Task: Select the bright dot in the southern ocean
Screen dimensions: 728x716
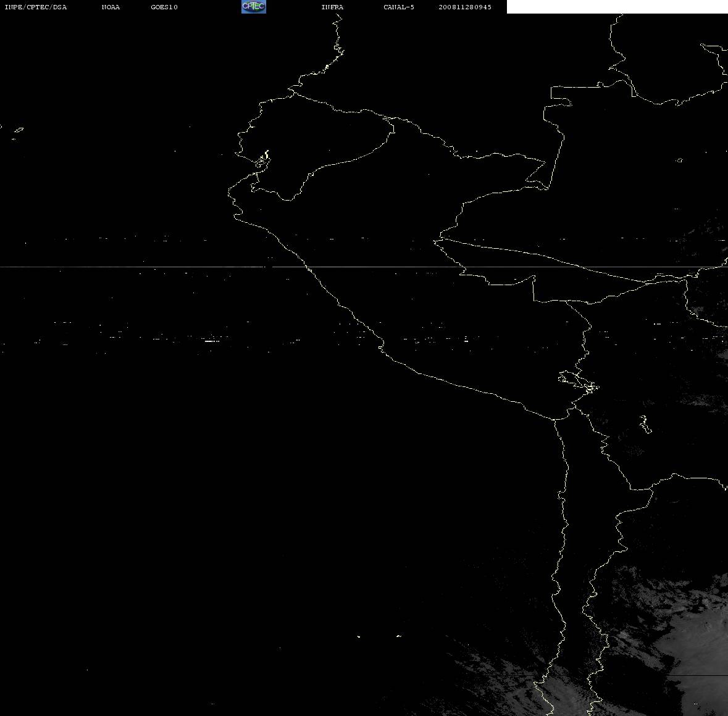Action: pos(359,636)
